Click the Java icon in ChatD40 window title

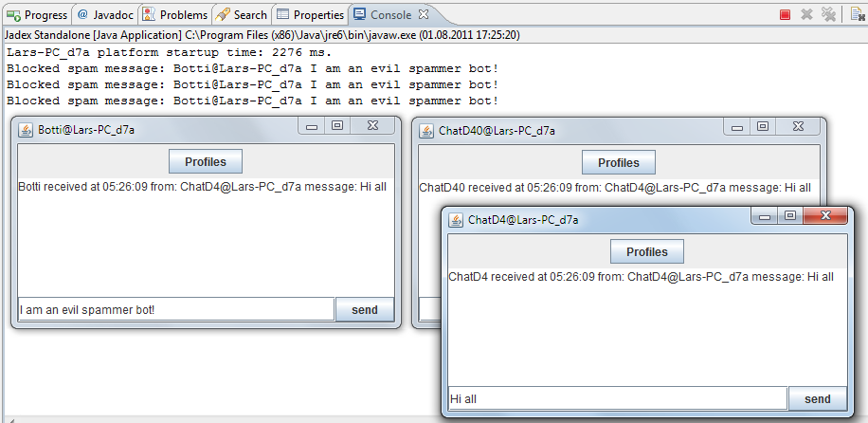(426, 130)
